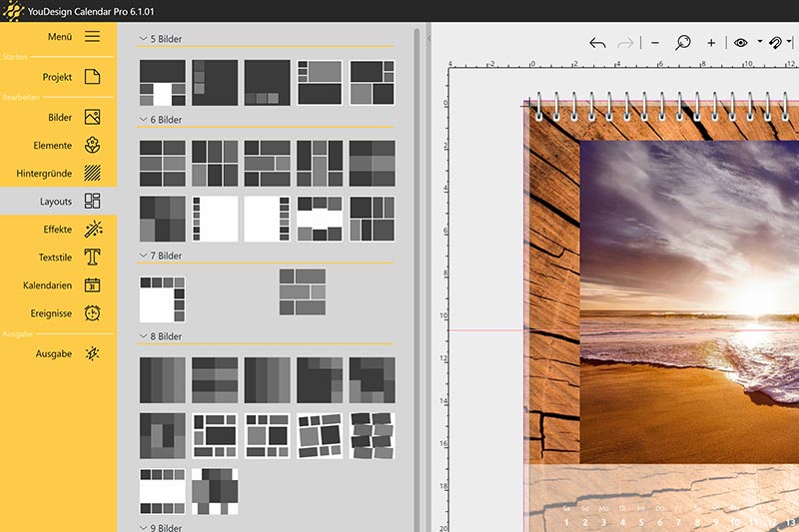Open the Kalendarien calendar icon
Viewport: 799px width, 532px height.
[x=92, y=284]
